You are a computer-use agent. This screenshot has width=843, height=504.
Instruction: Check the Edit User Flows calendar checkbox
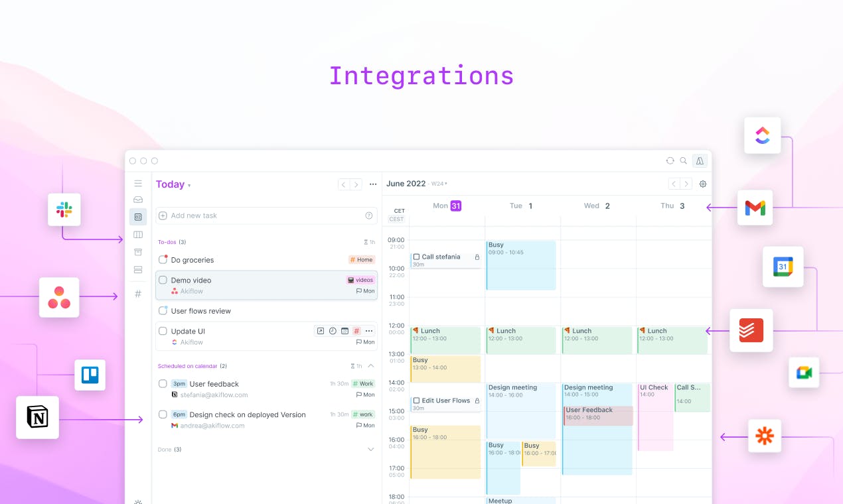416,401
